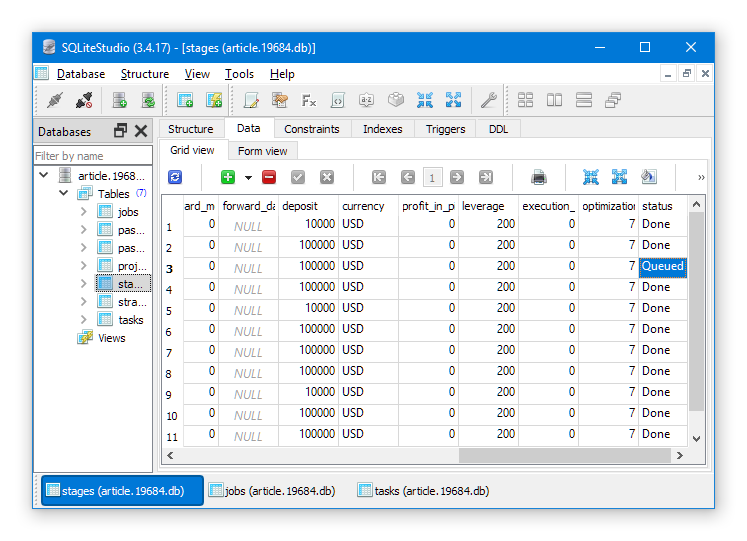Switch to the Constraints tab

tap(311, 129)
